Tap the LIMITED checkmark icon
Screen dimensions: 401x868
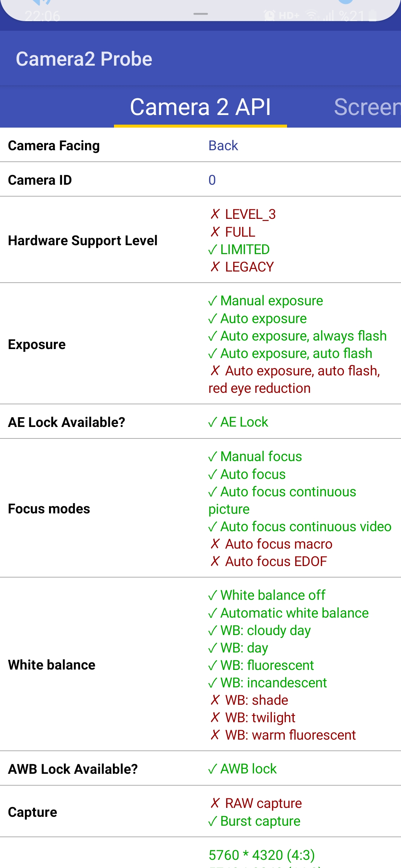coord(213,250)
